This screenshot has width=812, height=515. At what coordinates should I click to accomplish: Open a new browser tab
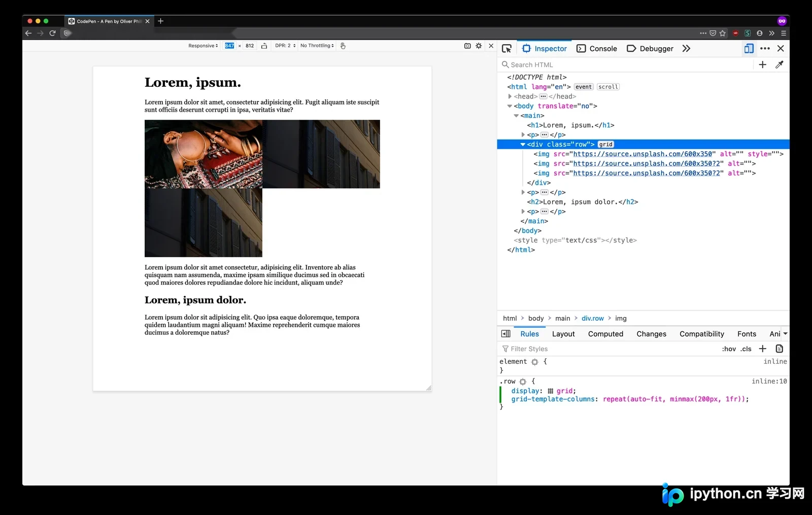pos(160,21)
